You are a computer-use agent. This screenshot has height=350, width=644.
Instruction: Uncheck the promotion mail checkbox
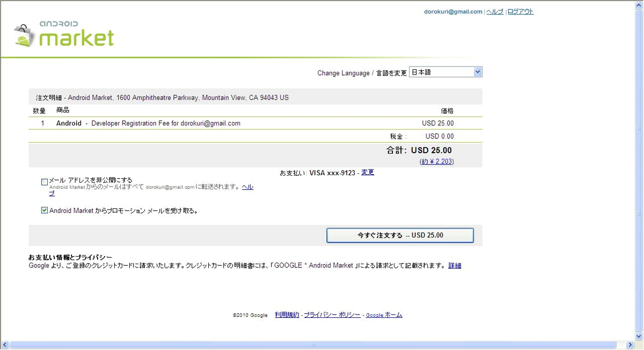[x=45, y=210]
